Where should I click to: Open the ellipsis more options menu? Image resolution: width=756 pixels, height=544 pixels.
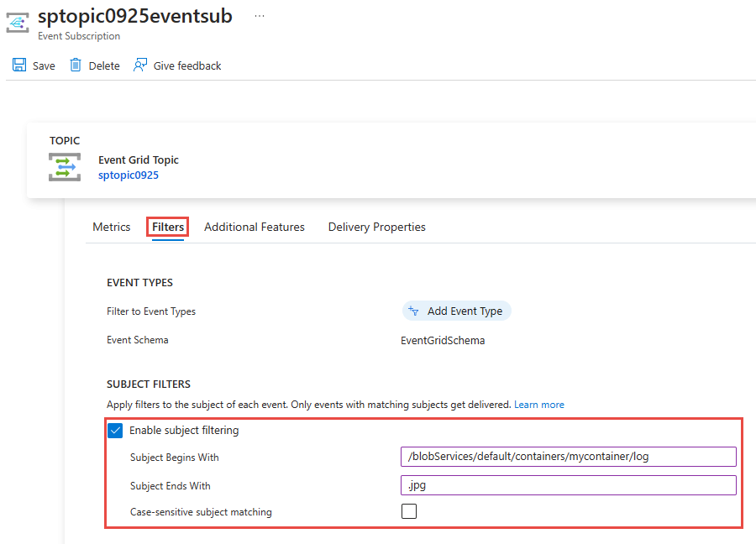(260, 16)
